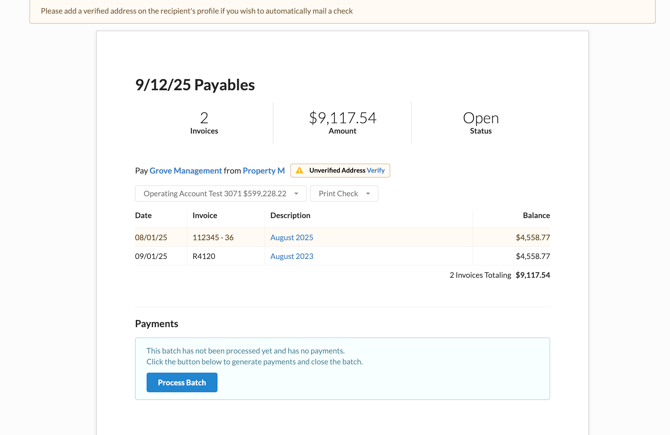
Task: Click the $9,117.54 Amount summary
Action: tap(342, 122)
